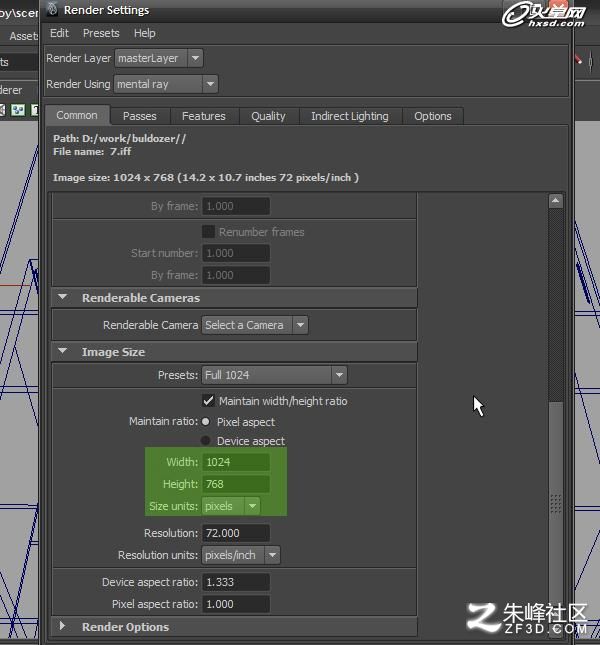Viewport: 600px width, 645px height.
Task: Open the Presets Full 1024 dropdown
Action: click(274, 375)
